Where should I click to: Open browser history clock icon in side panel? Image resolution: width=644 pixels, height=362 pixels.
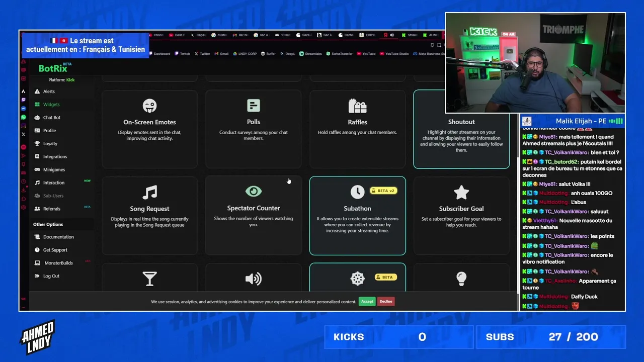(24, 182)
